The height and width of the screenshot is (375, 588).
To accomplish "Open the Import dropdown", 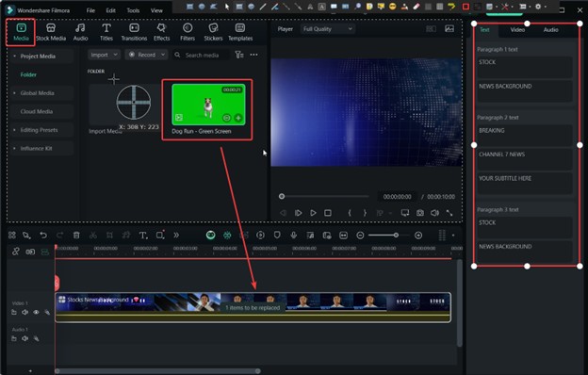I will point(104,55).
